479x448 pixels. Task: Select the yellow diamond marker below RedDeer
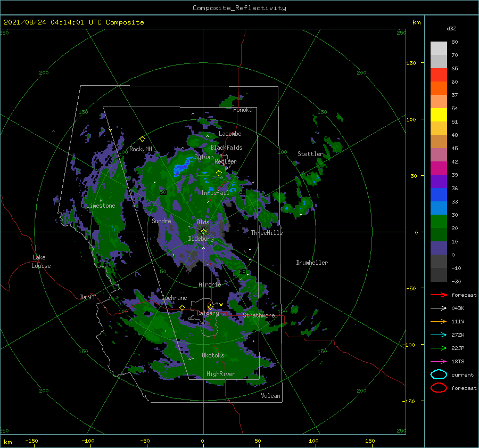[x=219, y=173]
